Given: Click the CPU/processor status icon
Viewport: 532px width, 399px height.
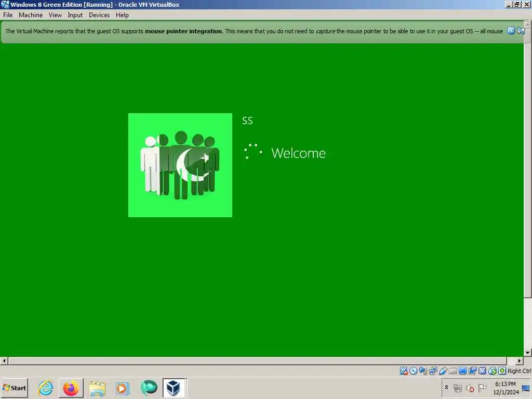Looking at the screenshot, I should coord(482,371).
